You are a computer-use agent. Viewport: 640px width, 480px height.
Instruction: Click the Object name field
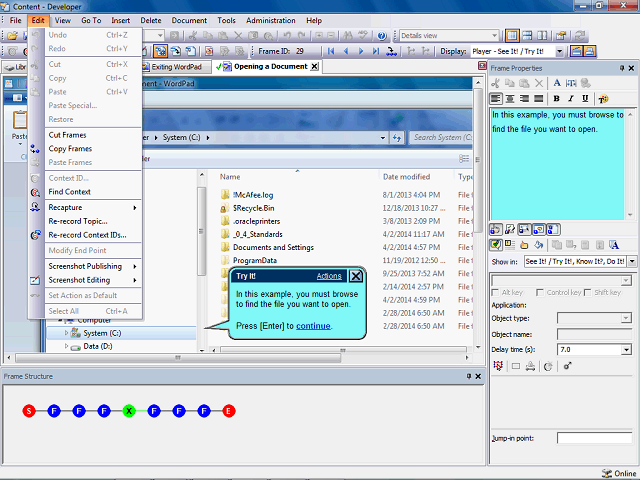pos(594,334)
